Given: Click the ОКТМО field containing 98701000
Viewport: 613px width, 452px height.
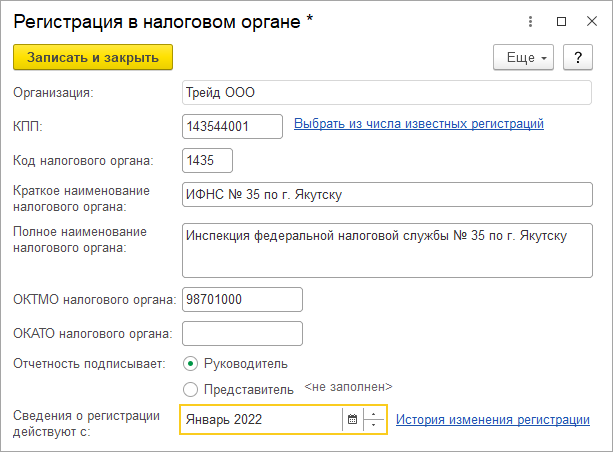Looking at the screenshot, I should tap(242, 299).
